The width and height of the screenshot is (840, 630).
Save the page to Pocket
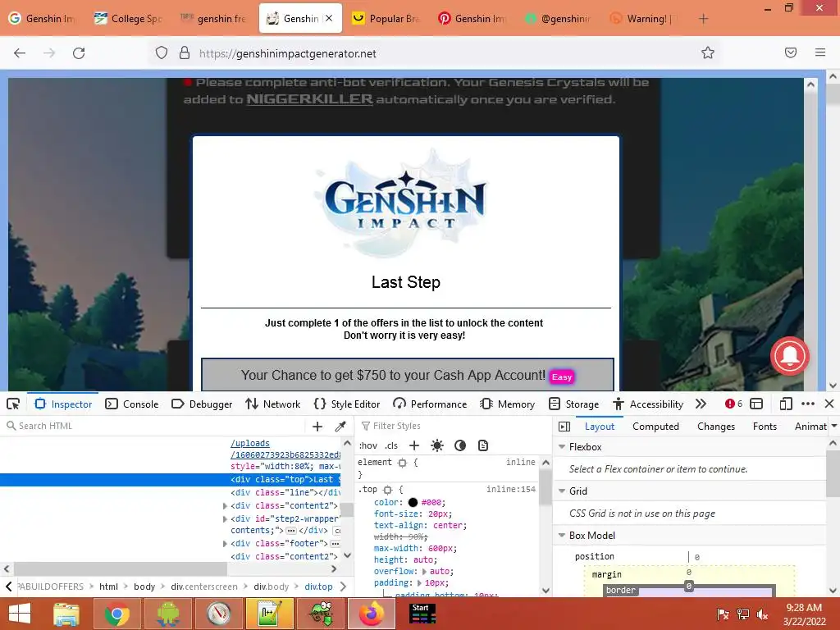791,52
